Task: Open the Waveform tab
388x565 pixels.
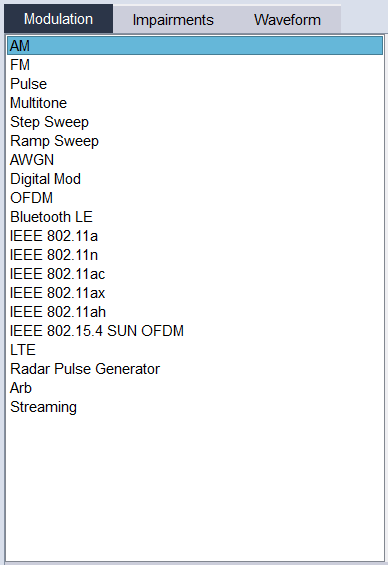Action: (287, 19)
